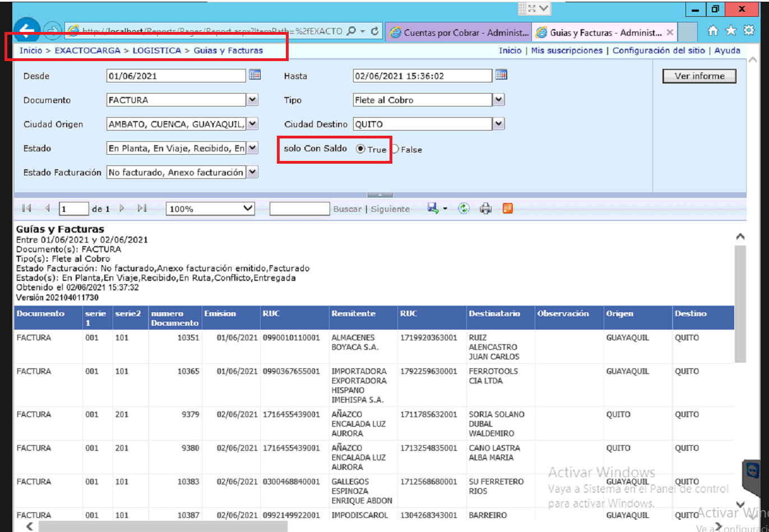Open address bar dropdown arrow
This screenshot has width=769, height=532.
click(x=363, y=31)
